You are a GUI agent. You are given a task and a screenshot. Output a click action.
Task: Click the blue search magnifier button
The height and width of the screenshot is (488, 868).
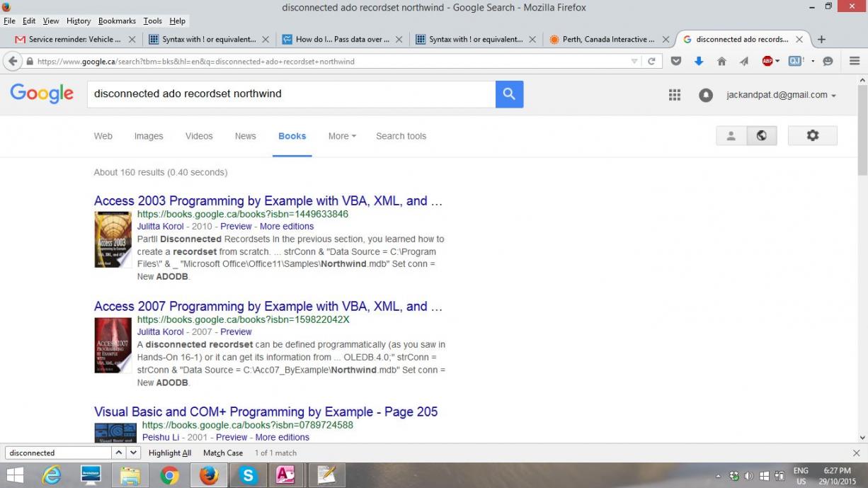click(509, 94)
